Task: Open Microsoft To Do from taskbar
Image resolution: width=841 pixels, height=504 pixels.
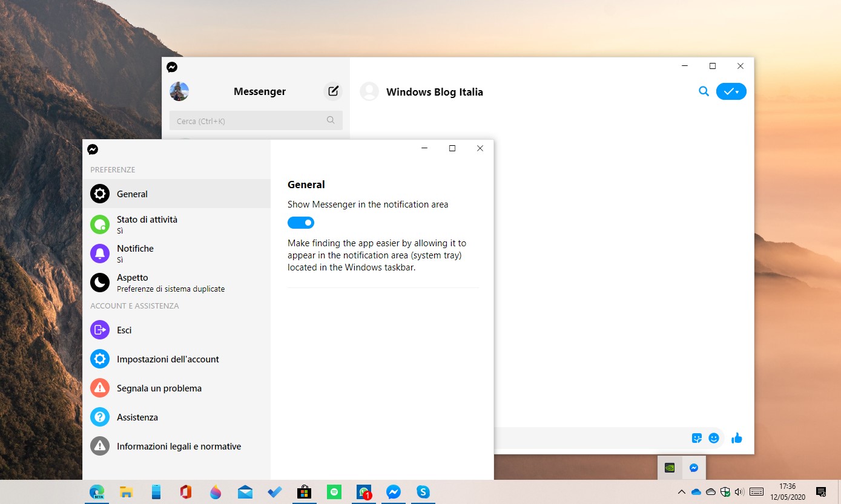Action: point(275,492)
